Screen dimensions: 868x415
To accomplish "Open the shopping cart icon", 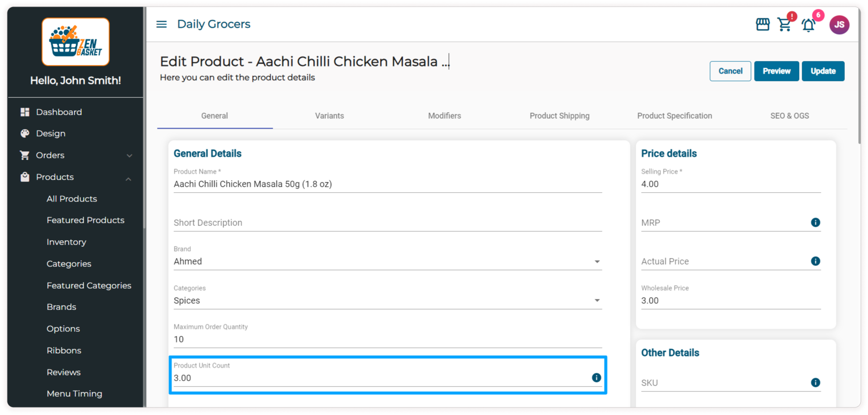I will (x=784, y=24).
